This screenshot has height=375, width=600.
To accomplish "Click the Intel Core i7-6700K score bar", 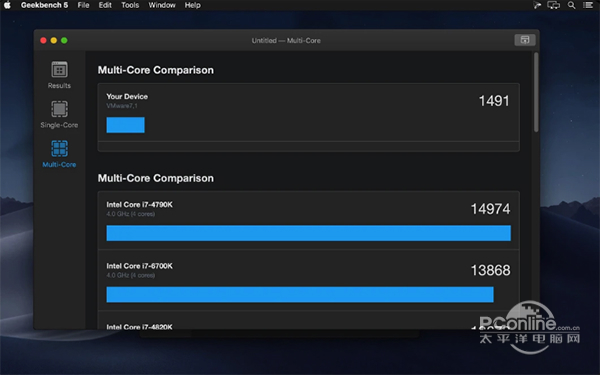I will coord(300,295).
